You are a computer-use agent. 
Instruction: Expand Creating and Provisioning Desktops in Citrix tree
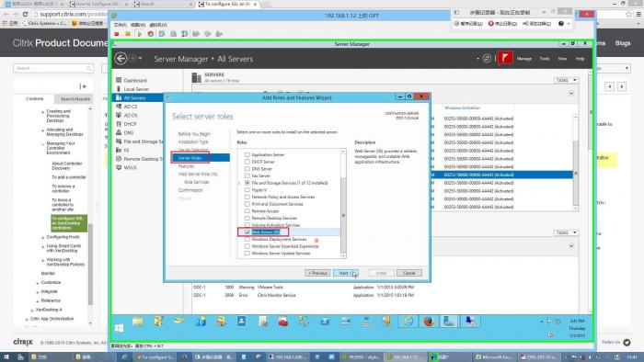tap(42, 111)
